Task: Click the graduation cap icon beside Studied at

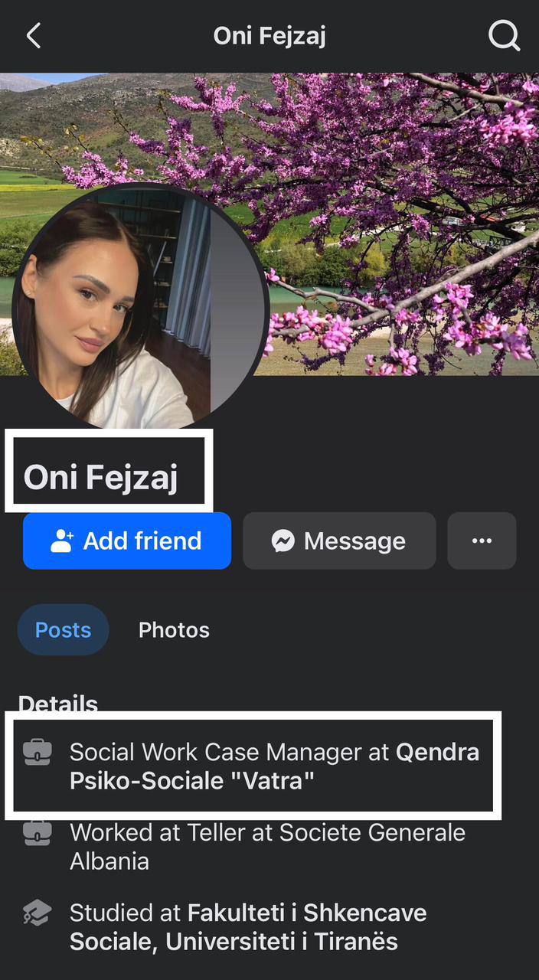Action: coord(38,913)
